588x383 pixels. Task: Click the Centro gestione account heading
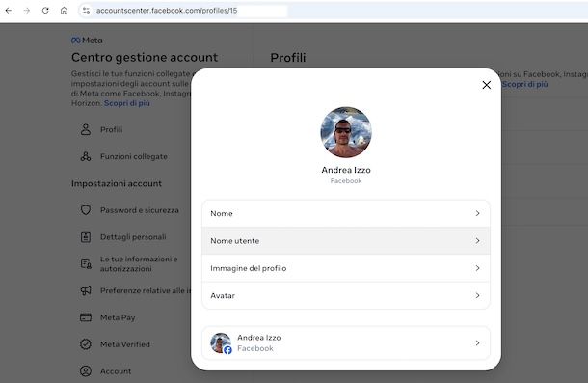coord(145,58)
